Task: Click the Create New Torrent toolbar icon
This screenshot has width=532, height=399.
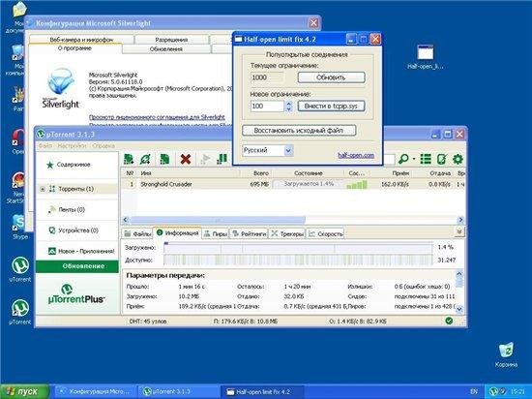Action: (164, 159)
